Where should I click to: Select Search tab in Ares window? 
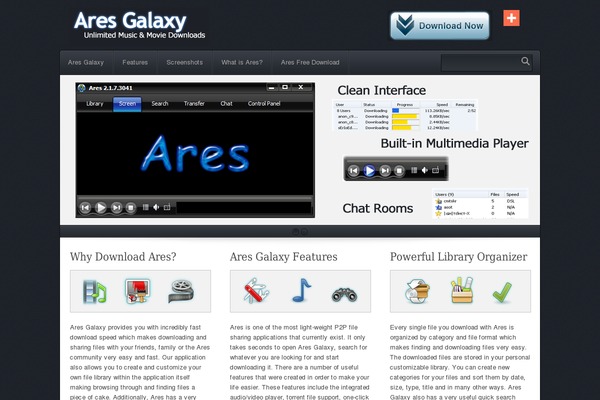pos(160,104)
